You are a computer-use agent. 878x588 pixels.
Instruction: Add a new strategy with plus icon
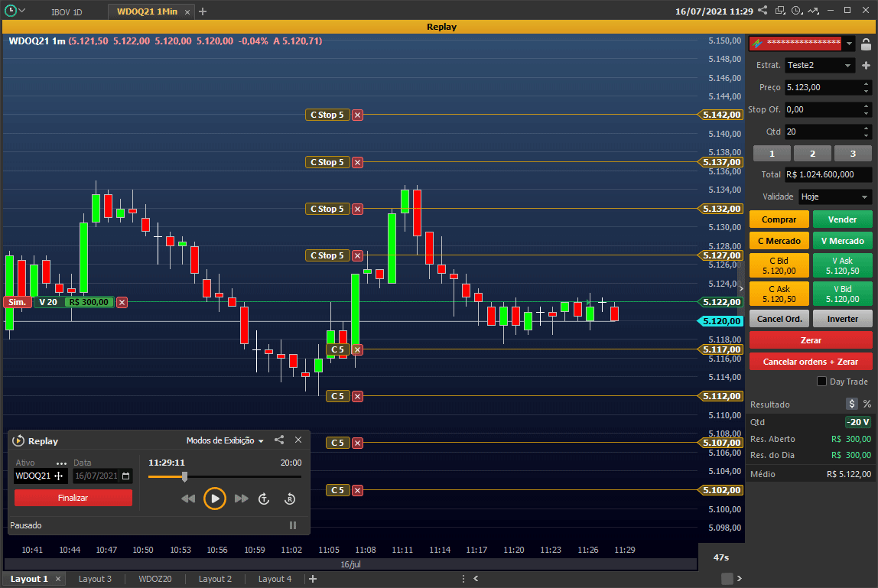(866, 66)
